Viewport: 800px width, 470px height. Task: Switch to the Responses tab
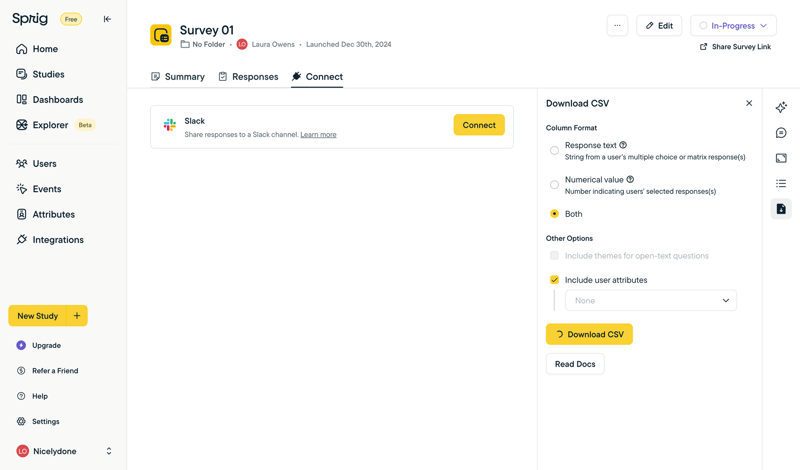(248, 77)
